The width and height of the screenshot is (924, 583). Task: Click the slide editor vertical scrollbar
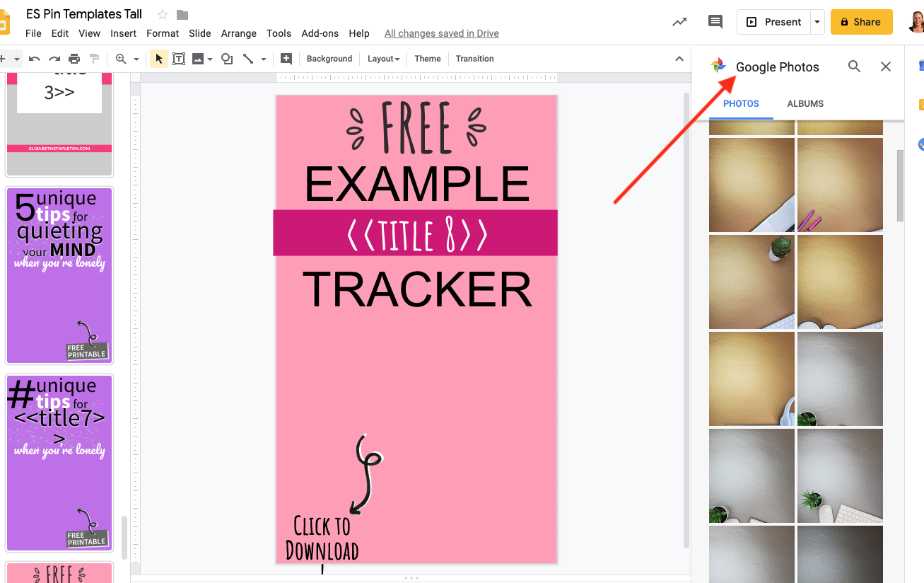tap(686, 320)
